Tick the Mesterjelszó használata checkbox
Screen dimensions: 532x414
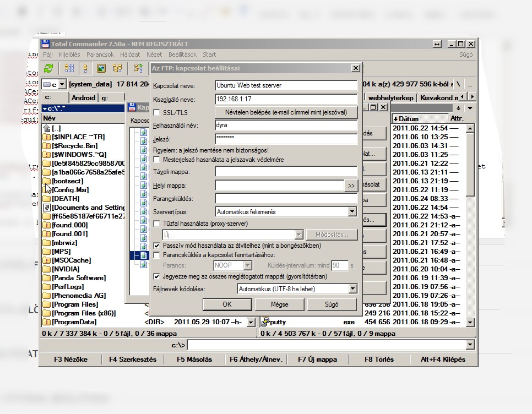157,160
